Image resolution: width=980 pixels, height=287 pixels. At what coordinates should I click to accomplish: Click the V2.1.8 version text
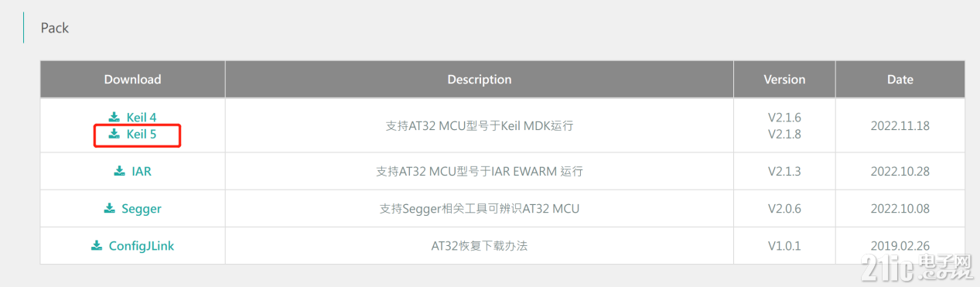pos(784,133)
